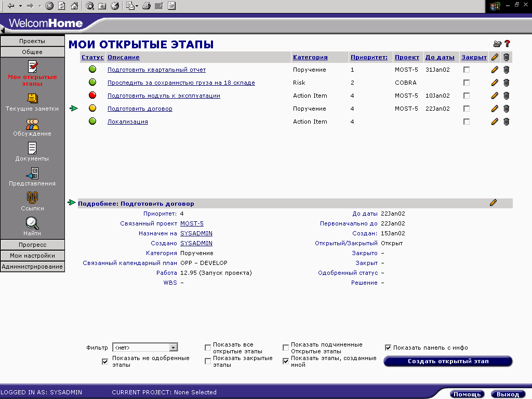Toggle Показать подчиненные Открытые этапы checkbox
The image size is (532, 399).
[286, 348]
